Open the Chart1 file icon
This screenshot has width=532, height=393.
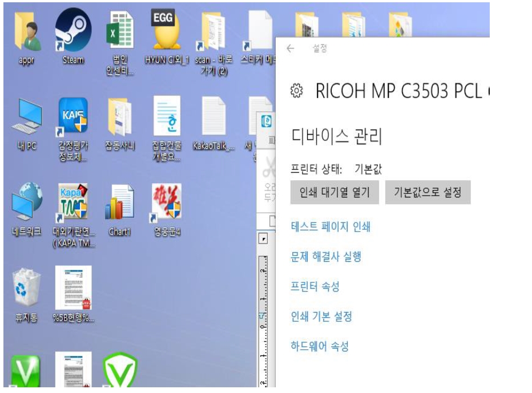point(119,202)
